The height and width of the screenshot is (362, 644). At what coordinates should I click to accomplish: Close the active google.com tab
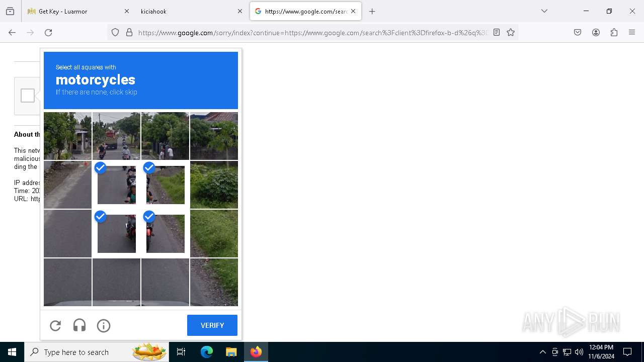(353, 11)
